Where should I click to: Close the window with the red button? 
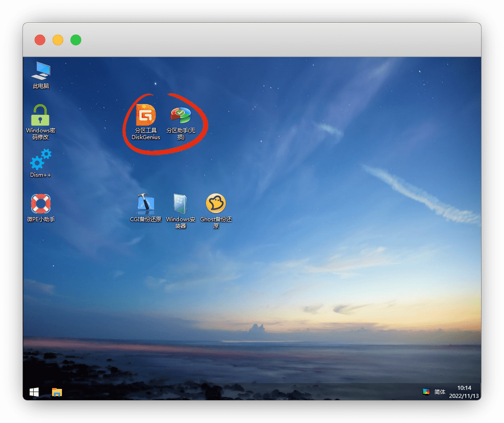pyautogui.click(x=40, y=40)
